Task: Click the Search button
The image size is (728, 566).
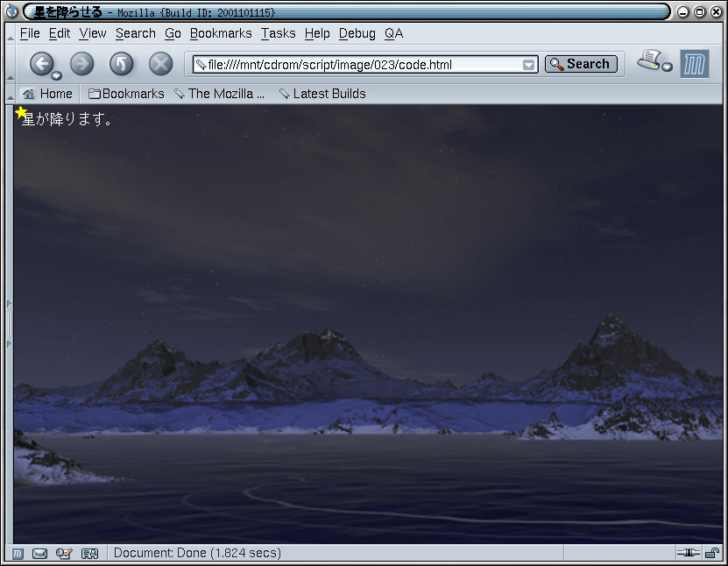Action: tap(581, 64)
